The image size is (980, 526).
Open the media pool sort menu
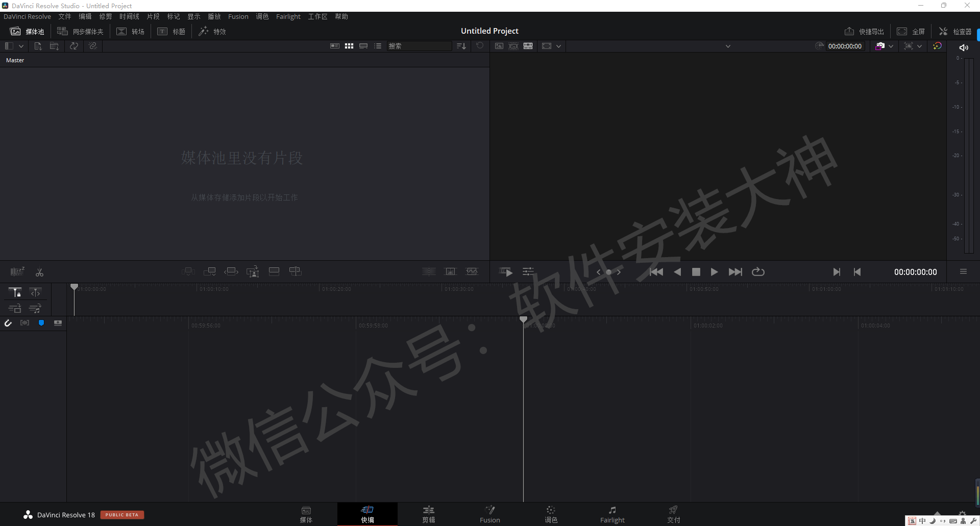click(461, 46)
